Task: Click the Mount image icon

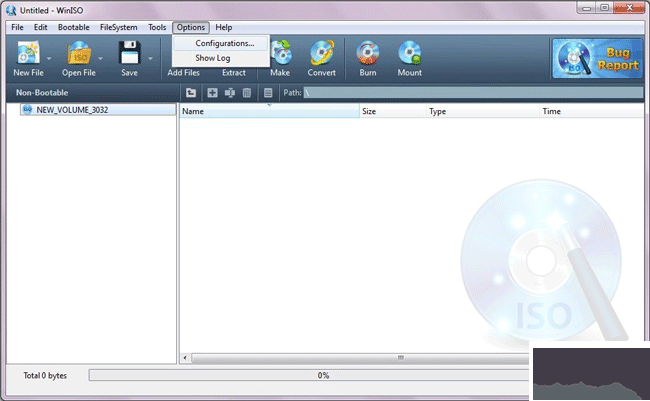Action: tap(410, 53)
